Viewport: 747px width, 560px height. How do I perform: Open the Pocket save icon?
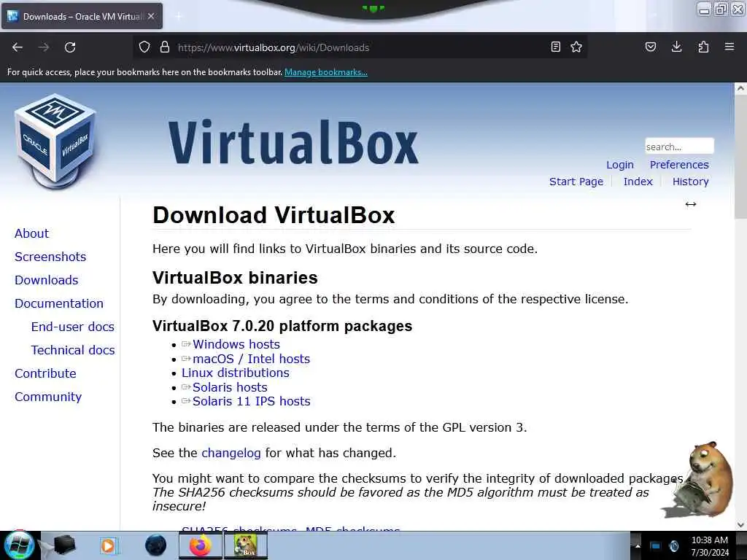tap(651, 47)
